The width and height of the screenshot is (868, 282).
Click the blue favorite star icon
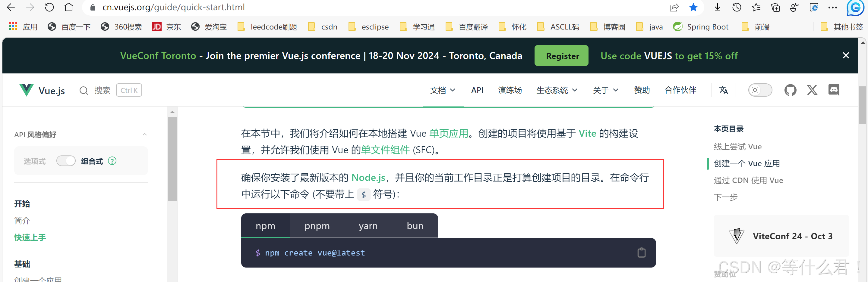click(693, 8)
